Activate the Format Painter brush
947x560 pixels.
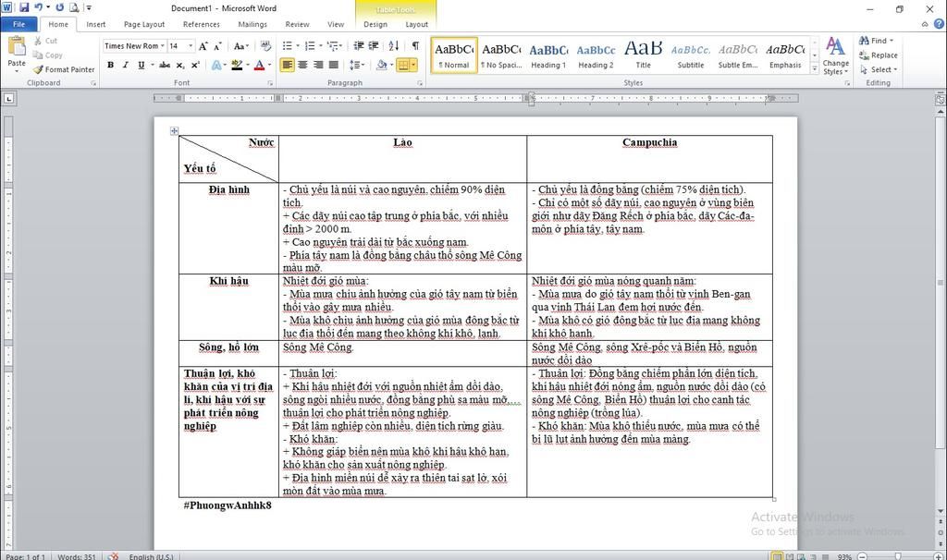tap(64, 69)
